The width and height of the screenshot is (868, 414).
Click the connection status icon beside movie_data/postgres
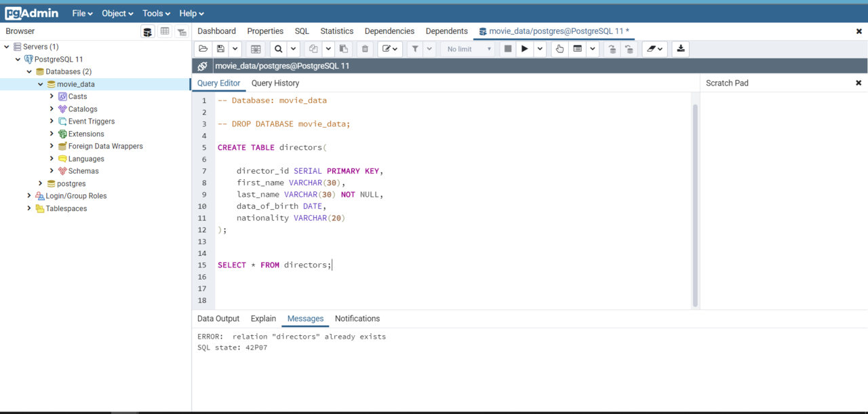point(202,66)
